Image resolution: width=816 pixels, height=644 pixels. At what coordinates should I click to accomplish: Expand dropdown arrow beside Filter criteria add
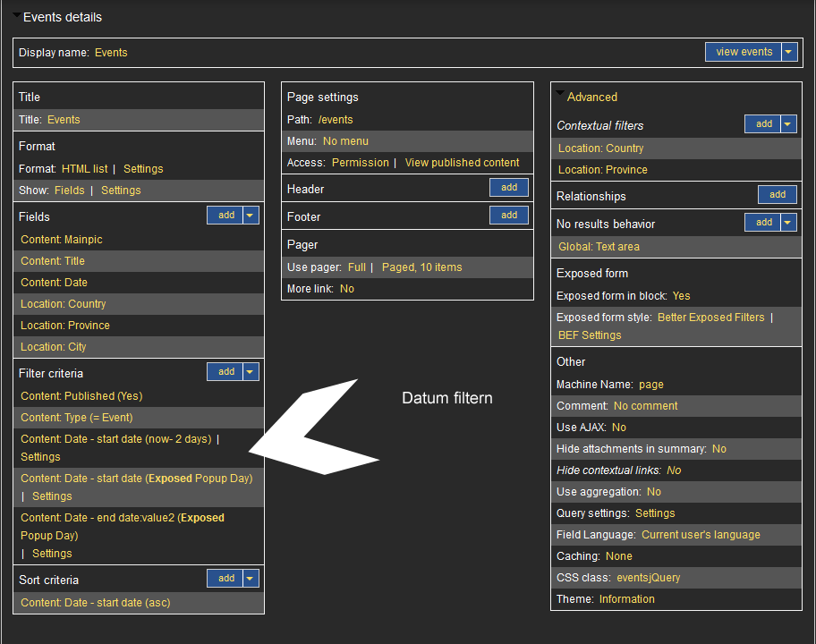pos(251,371)
